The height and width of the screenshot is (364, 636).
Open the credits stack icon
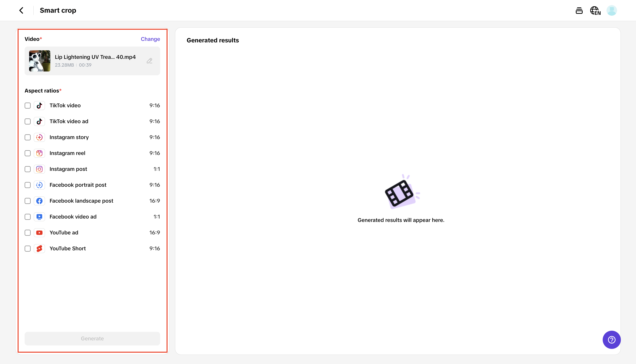(x=579, y=11)
